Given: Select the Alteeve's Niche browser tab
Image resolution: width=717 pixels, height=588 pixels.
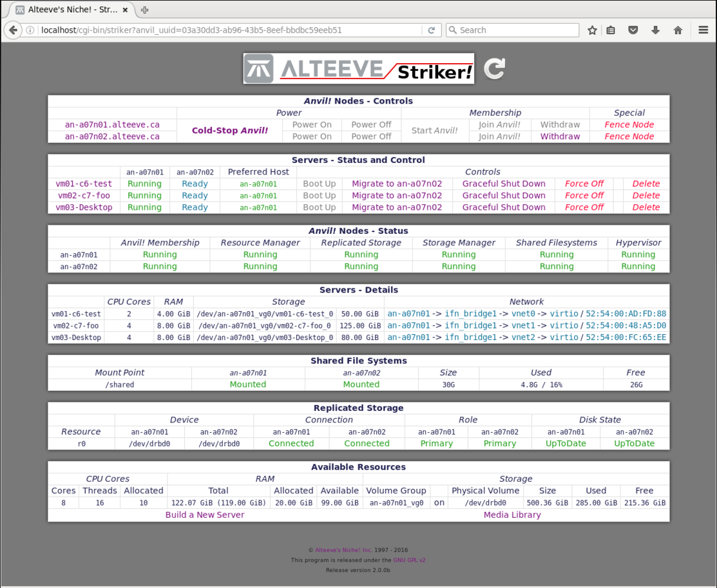Looking at the screenshot, I should pos(71,10).
